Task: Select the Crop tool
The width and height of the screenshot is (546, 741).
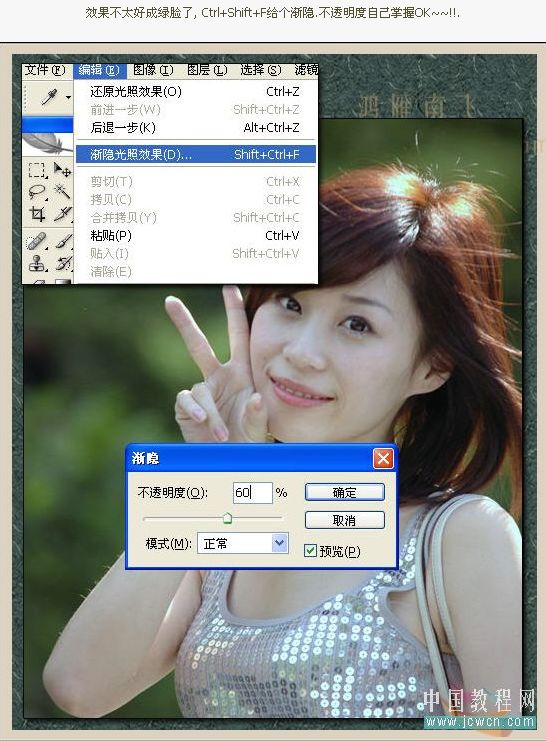Action: (37, 214)
